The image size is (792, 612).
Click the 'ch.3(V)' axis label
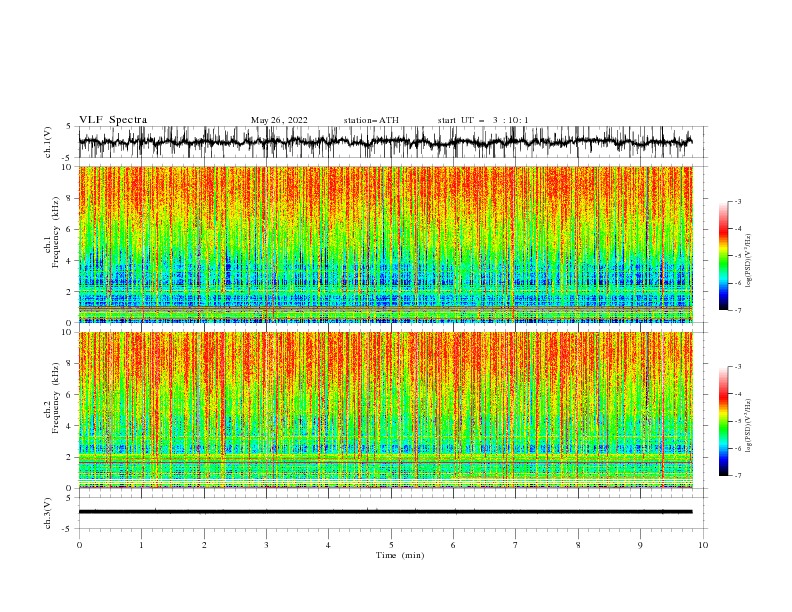(48, 513)
